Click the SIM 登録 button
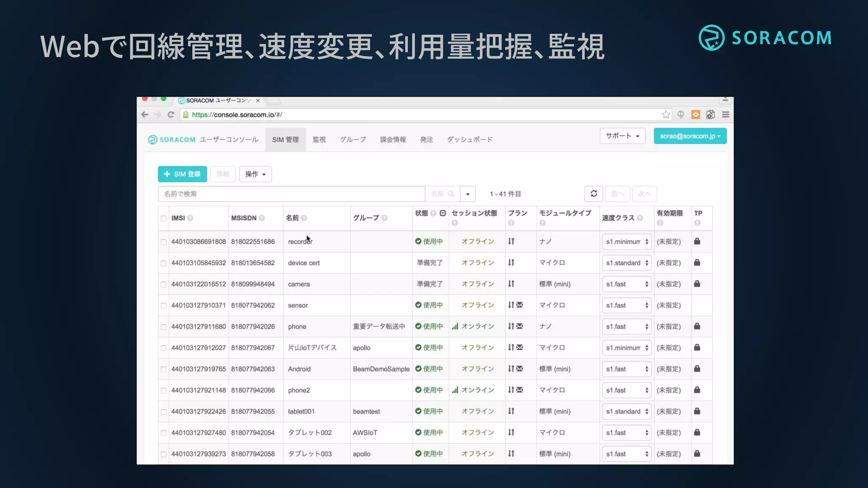868x488 pixels. point(182,174)
